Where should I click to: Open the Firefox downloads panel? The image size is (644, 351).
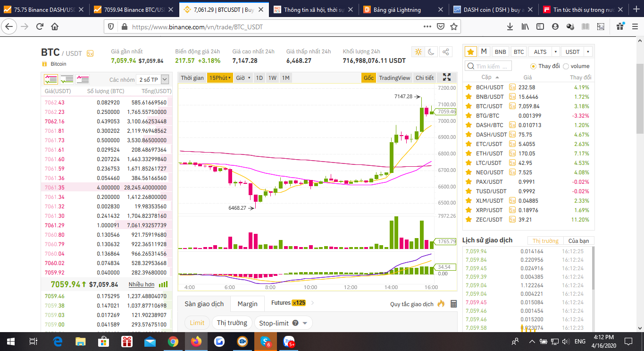pyautogui.click(x=510, y=27)
